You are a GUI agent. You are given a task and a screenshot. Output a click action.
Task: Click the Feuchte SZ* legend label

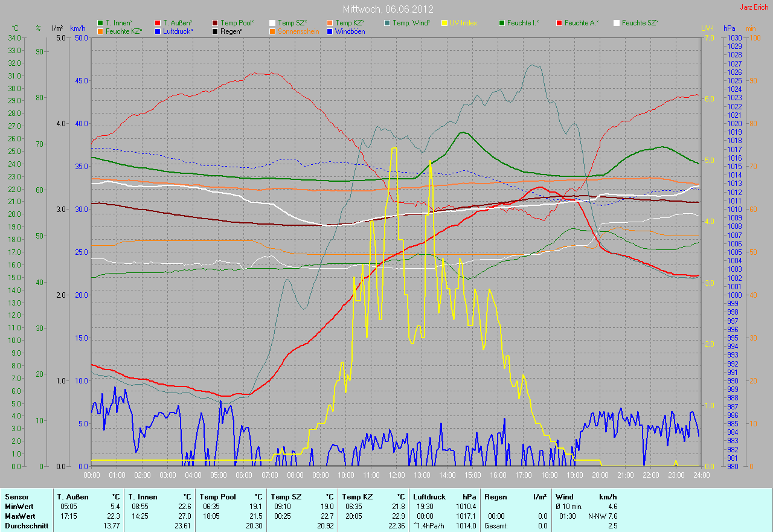[640, 23]
